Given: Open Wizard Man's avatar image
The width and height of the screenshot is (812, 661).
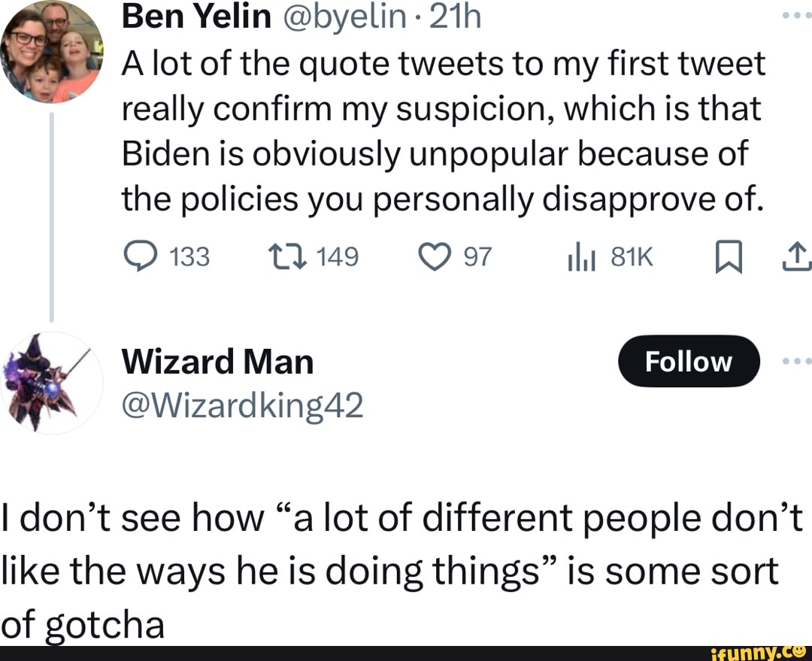Looking at the screenshot, I should [x=52, y=382].
